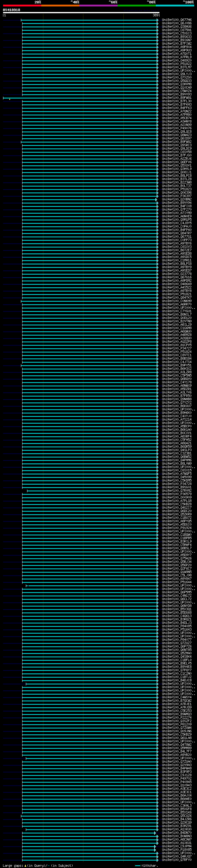Select the UniRef100_B9H6K0 label

coord(177,413)
